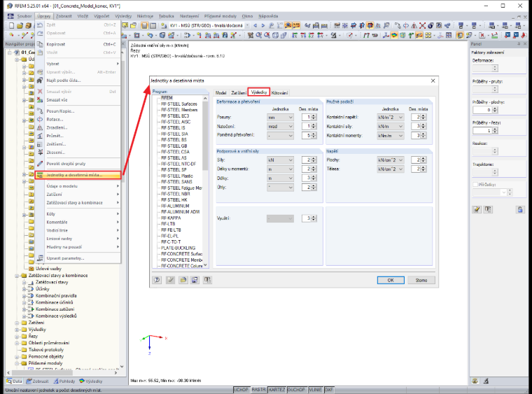Click the open folder icon in dialog footer
Screen dimensions: 532x394
[x=183, y=280]
